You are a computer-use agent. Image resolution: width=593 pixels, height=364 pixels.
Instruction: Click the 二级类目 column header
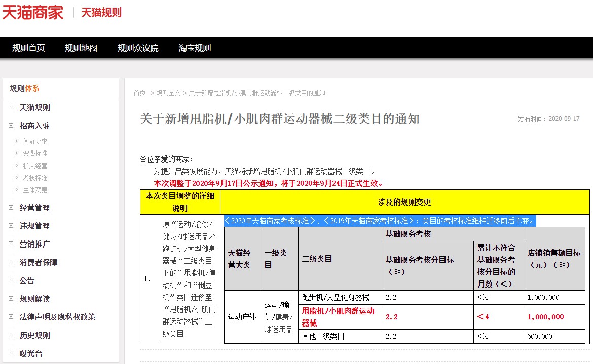[x=341, y=259]
